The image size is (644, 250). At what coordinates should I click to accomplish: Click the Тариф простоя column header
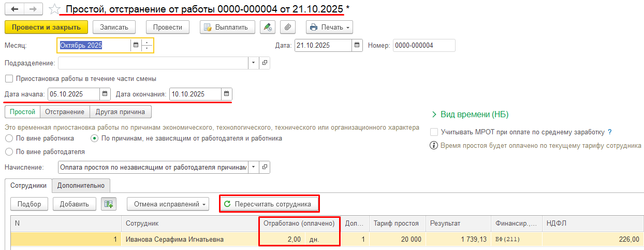(x=397, y=224)
